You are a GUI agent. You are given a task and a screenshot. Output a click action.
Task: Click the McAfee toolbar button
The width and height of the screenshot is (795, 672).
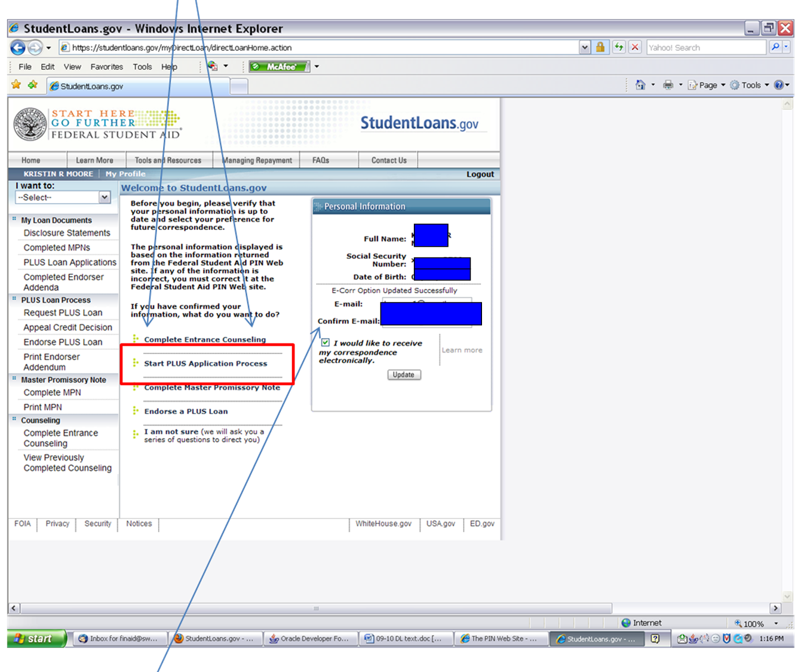[x=279, y=67]
